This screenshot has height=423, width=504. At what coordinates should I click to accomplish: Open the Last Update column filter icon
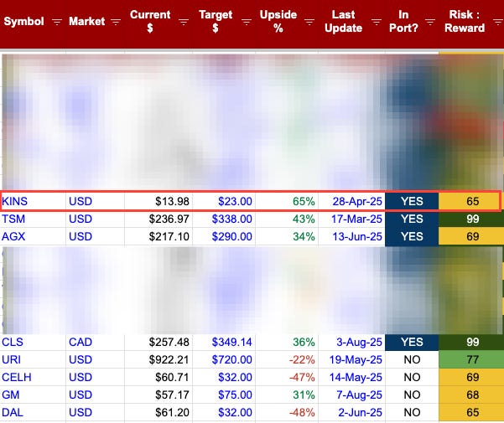tap(377, 22)
